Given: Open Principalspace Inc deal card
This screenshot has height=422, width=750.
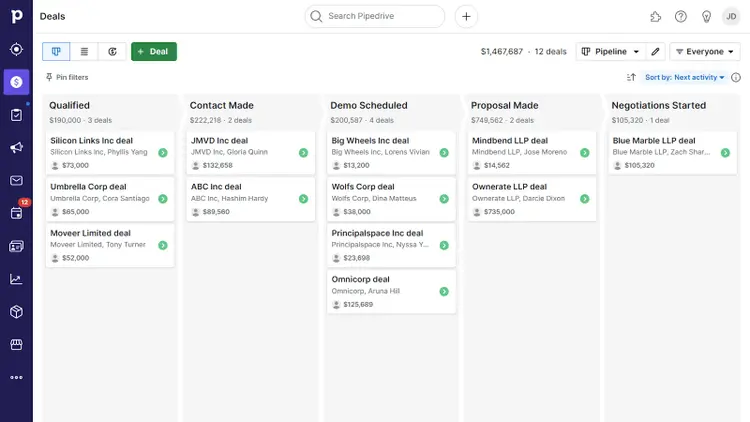Looking at the screenshot, I should (391, 245).
